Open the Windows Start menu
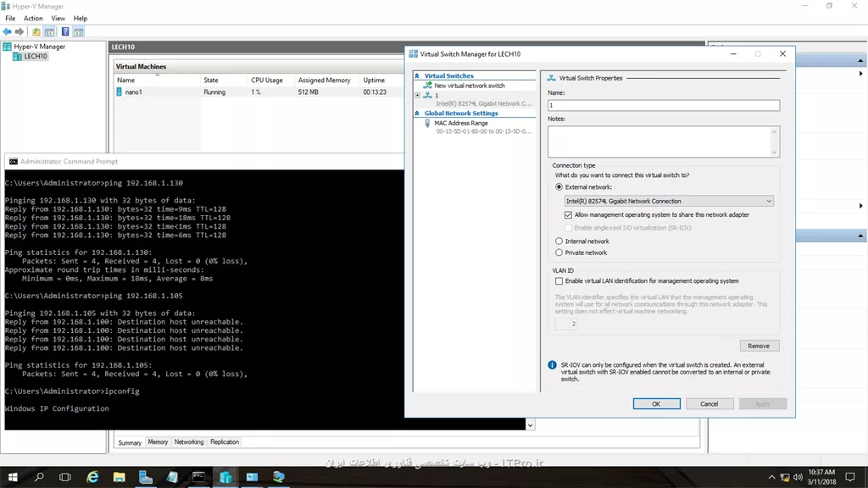Viewport: 868px width, 488px height. 13,477
